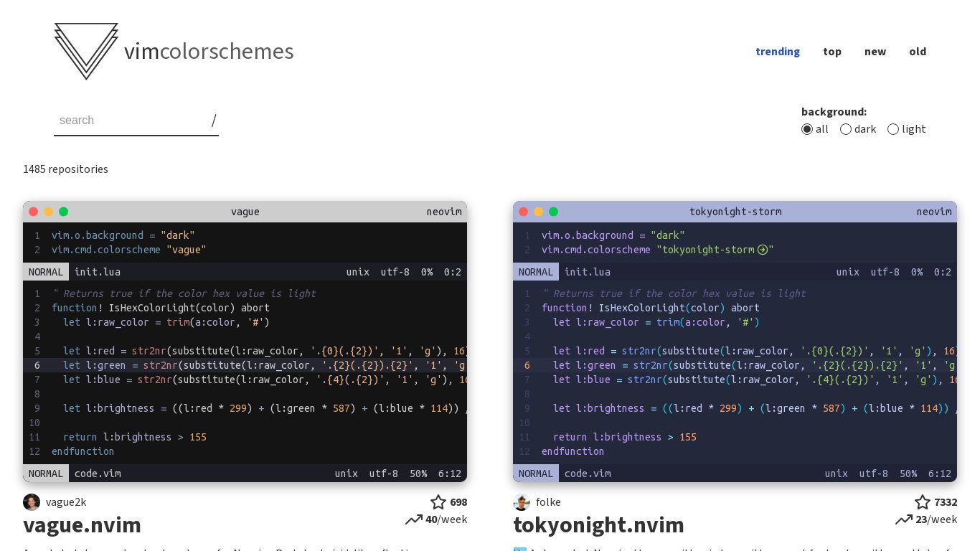Focus the search input field
The height and width of the screenshot is (551, 980).
pyautogui.click(x=136, y=121)
